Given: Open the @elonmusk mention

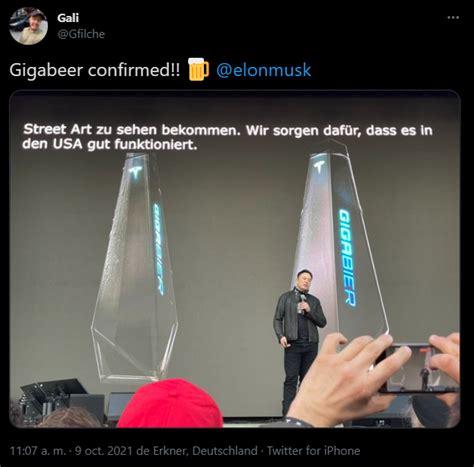Looking at the screenshot, I should pyautogui.click(x=264, y=70).
